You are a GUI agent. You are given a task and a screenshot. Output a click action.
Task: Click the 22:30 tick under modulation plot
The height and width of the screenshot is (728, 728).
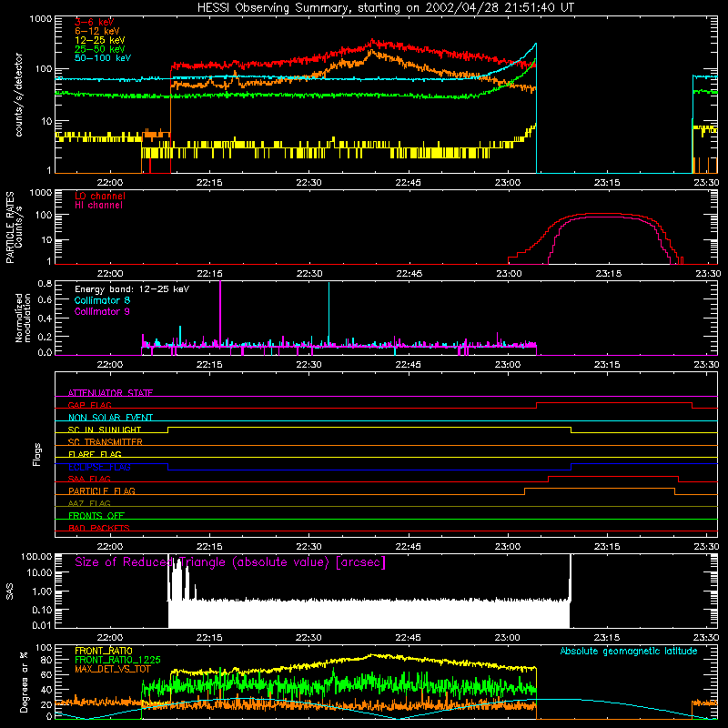pos(308,365)
